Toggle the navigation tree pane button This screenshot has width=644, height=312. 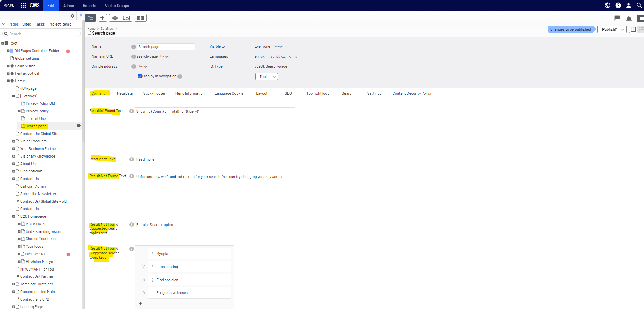(x=91, y=18)
